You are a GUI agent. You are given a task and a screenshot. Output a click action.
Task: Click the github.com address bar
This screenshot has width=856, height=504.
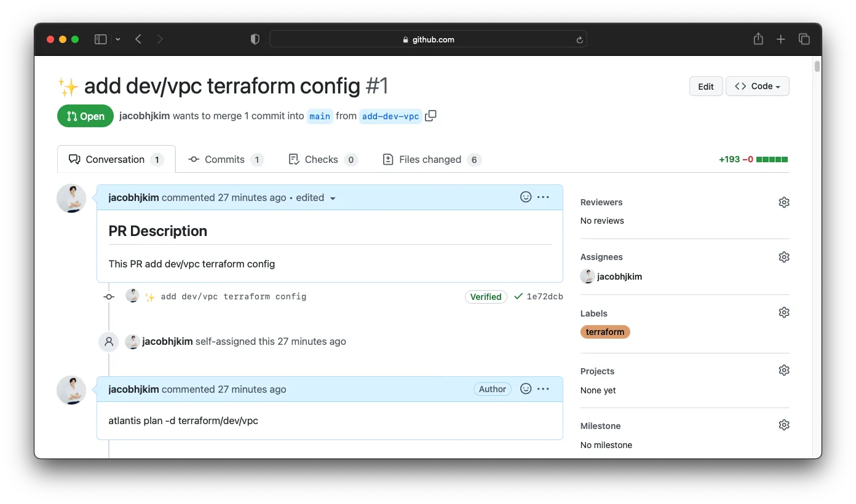[x=428, y=39]
